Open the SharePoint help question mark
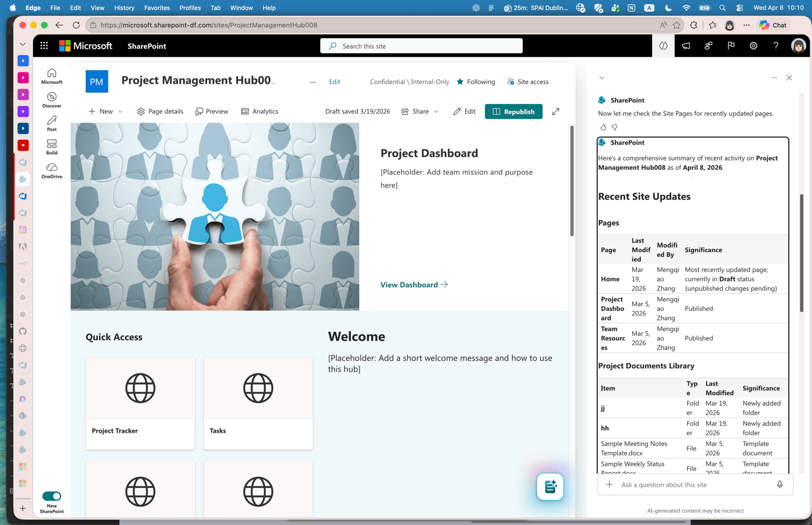812x525 pixels. click(x=776, y=46)
